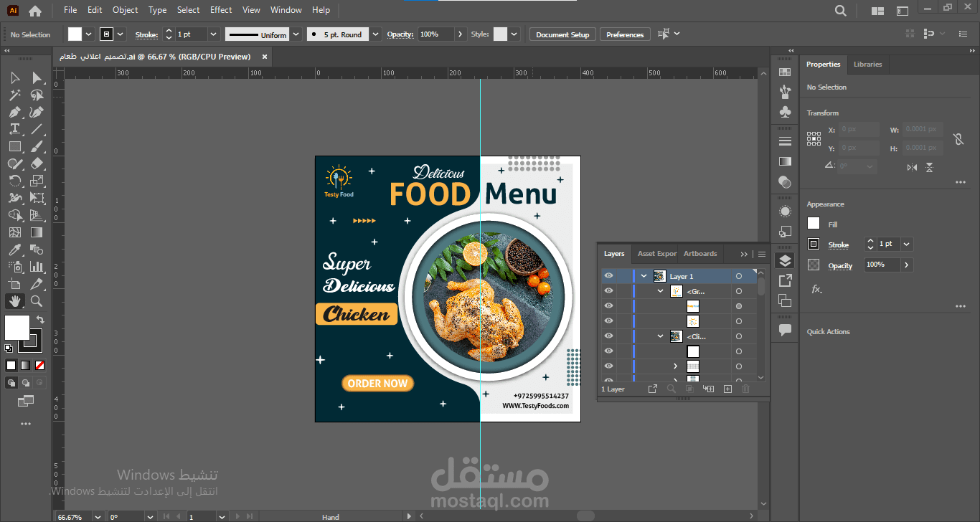The image size is (980, 522).
Task: Click the Preferences button
Action: click(x=625, y=34)
